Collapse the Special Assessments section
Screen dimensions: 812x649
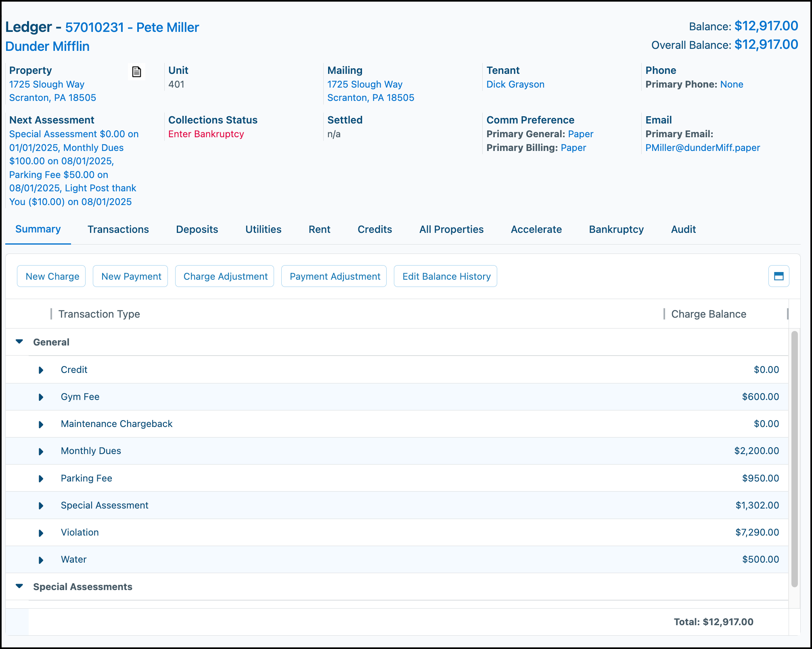coord(19,586)
